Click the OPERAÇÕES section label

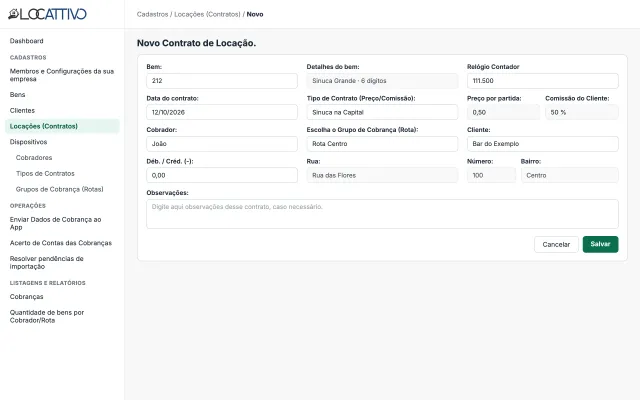28,206
